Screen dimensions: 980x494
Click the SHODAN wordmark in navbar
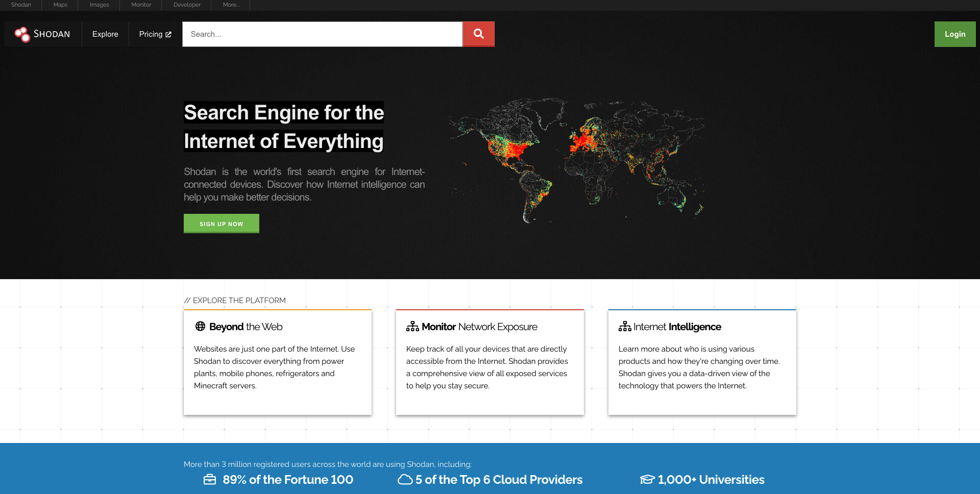coord(52,34)
